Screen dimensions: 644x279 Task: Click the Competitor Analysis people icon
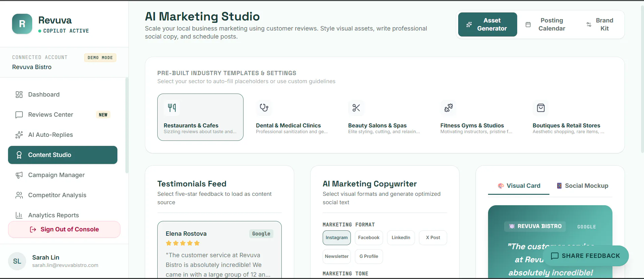(19, 195)
